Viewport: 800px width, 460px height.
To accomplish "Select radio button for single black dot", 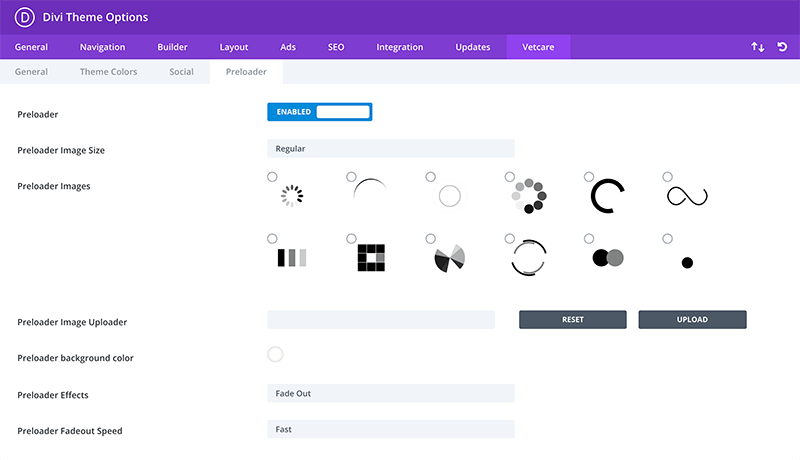I will 667,239.
